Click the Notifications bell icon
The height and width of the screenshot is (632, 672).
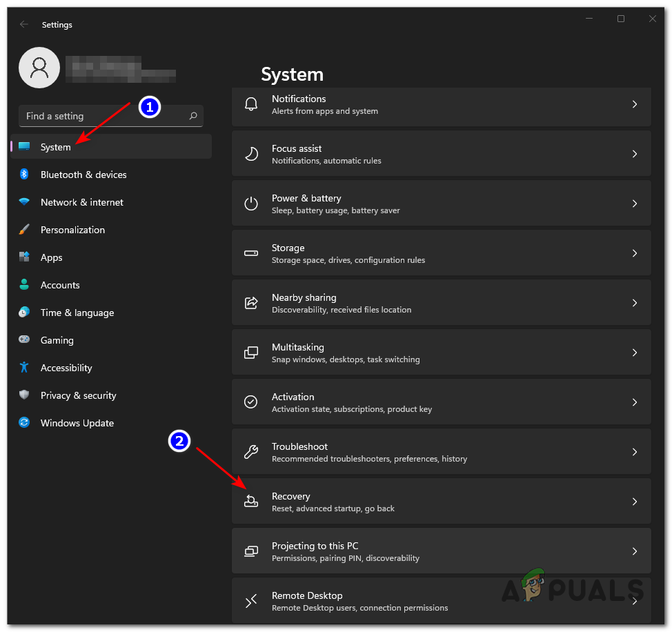250,104
